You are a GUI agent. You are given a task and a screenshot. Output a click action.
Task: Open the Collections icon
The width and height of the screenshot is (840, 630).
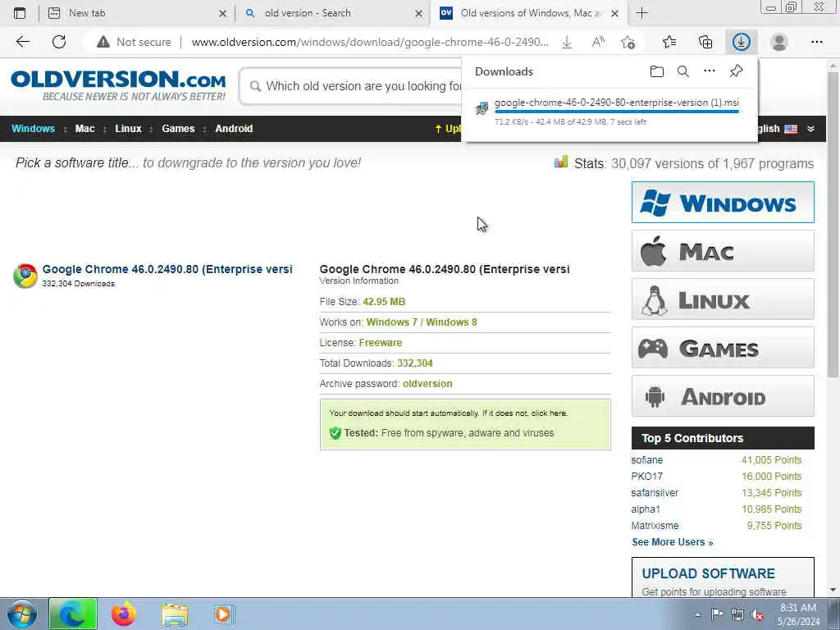click(x=705, y=42)
